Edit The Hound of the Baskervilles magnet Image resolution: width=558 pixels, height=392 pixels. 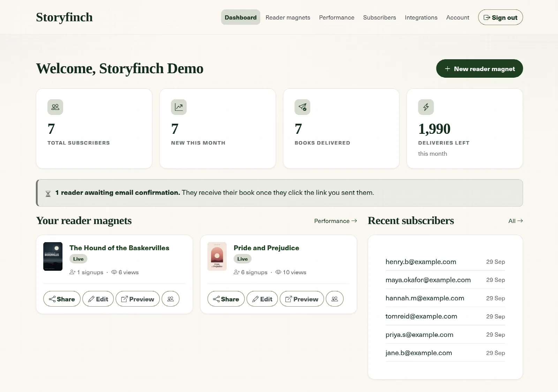tap(98, 299)
